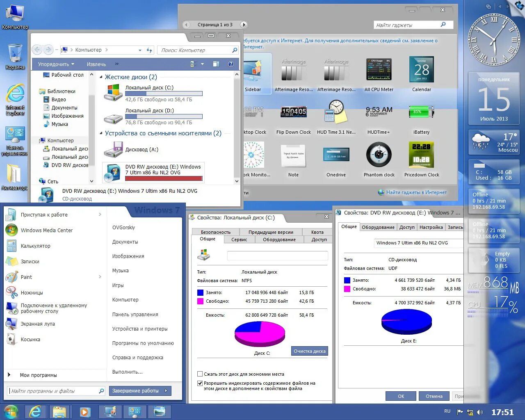The width and height of the screenshot is (525, 420).
Task: Open the Корзина desktop icon
Action: pyautogui.click(x=15, y=52)
